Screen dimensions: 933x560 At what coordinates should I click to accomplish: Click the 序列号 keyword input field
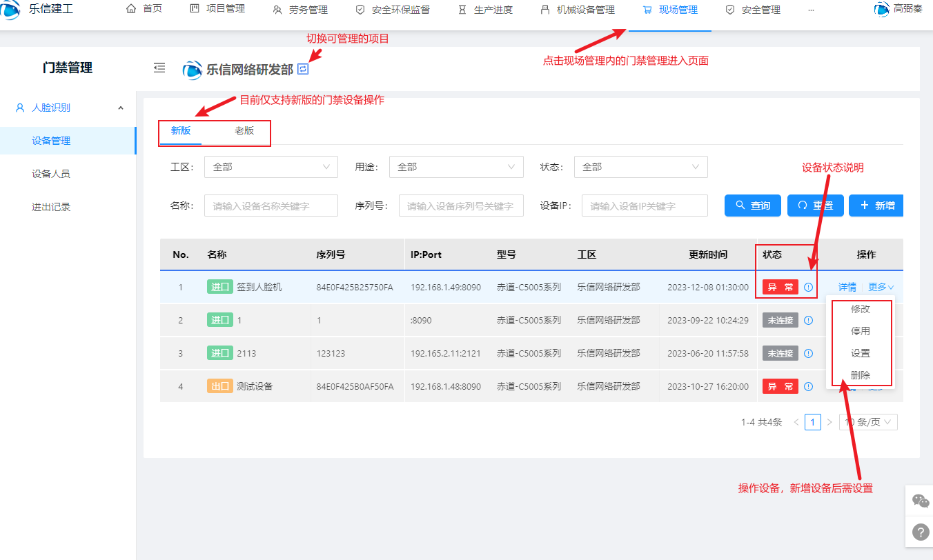click(x=461, y=206)
